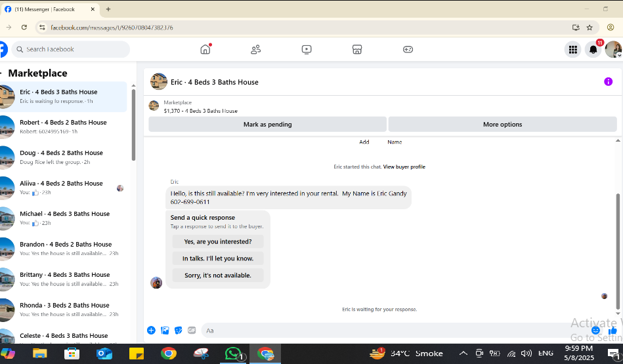623x364 pixels.
Task: Open the Gaming icon in top navigation
Action: (408, 49)
